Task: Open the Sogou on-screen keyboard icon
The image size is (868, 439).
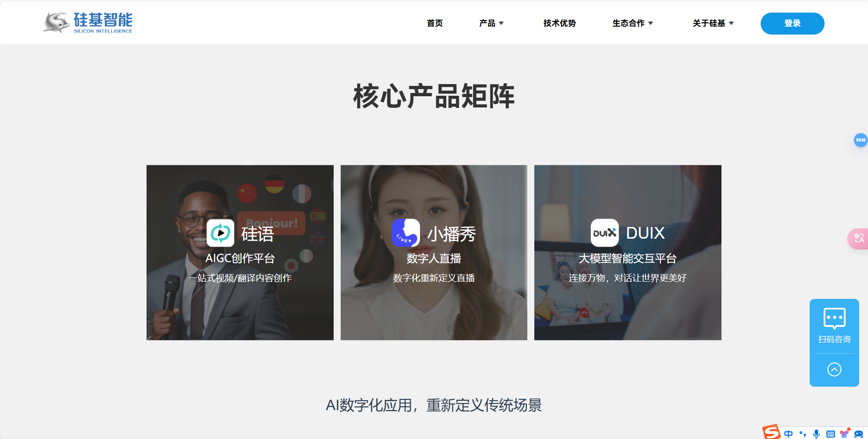Action: (x=831, y=434)
